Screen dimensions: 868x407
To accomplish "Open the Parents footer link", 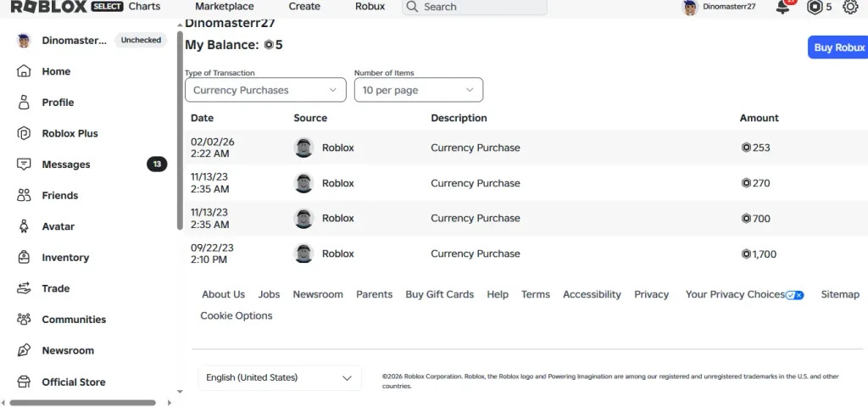I will point(374,294).
